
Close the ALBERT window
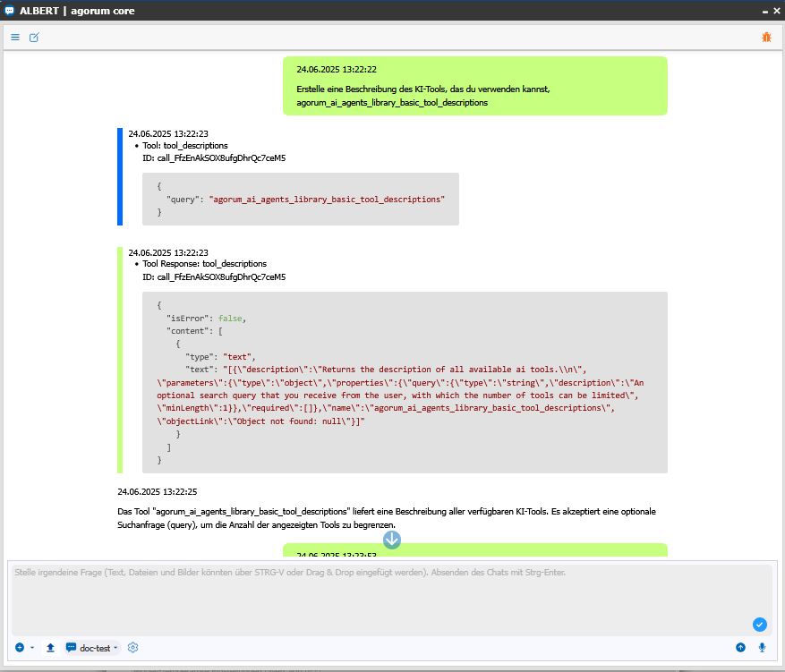[776, 11]
